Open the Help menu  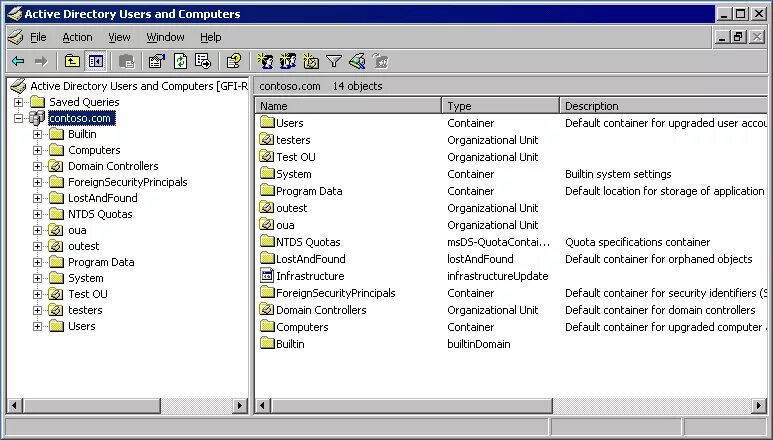point(211,37)
